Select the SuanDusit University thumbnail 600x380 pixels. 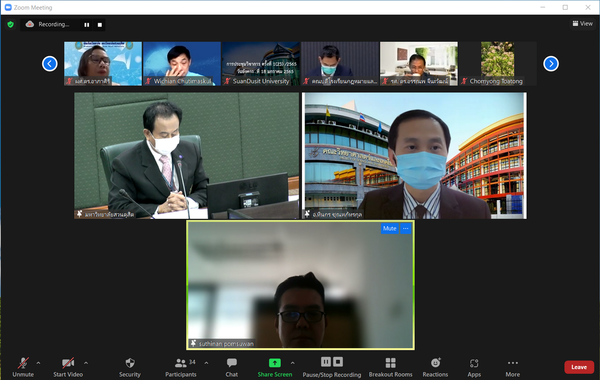point(261,64)
